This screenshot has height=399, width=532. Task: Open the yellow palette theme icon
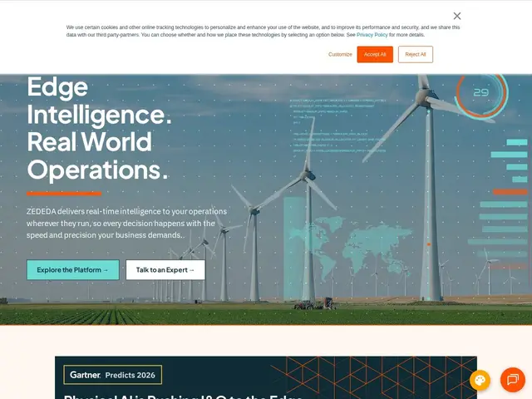tap(480, 380)
